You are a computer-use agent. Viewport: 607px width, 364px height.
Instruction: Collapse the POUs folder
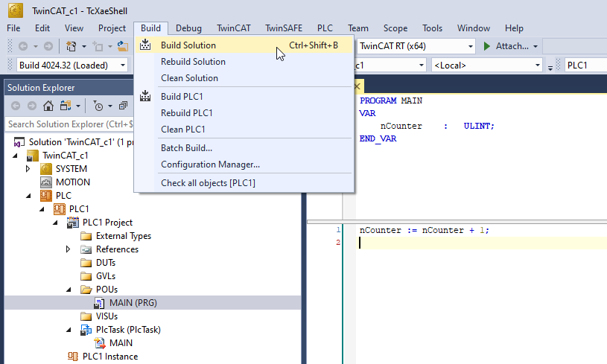(x=68, y=290)
